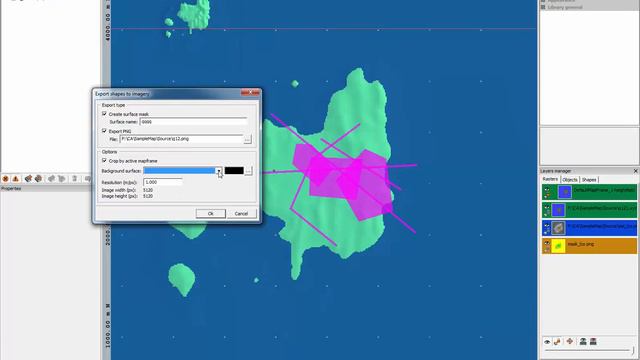Click the Layers manager opacity slider
This screenshot has height=360, width=640.
coord(590,350)
